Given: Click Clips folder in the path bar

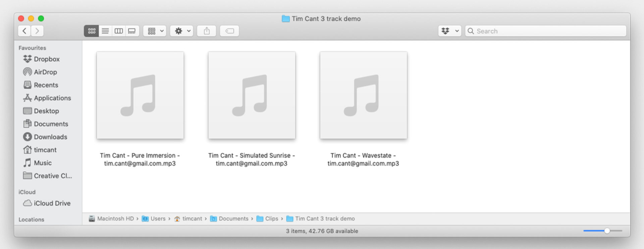Looking at the screenshot, I should click(x=271, y=219).
